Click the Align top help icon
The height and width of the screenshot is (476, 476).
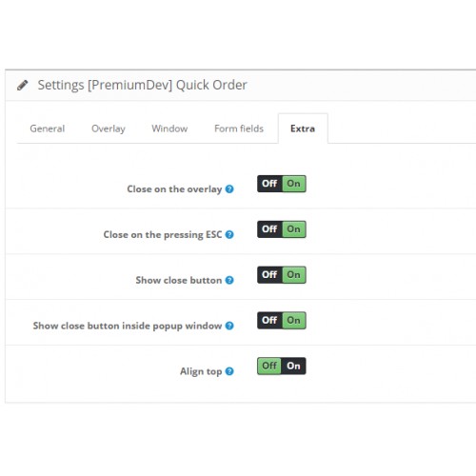pyautogui.click(x=229, y=371)
